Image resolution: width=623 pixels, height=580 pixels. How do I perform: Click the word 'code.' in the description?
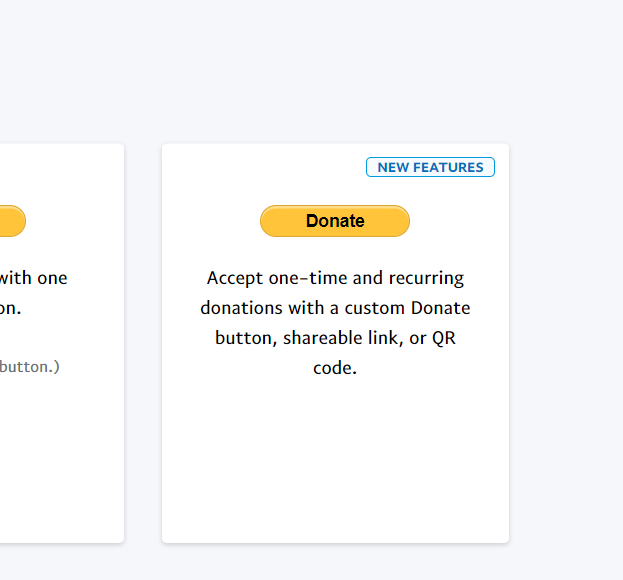335,367
